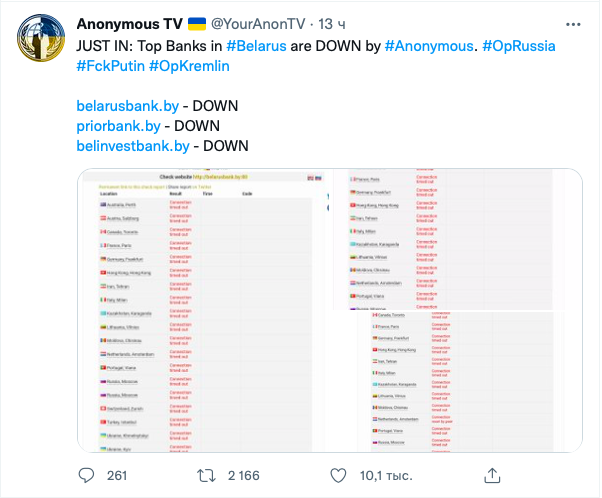The height and width of the screenshot is (498, 602).
Task: Click the 2 166 retweet count
Action: 244,475
